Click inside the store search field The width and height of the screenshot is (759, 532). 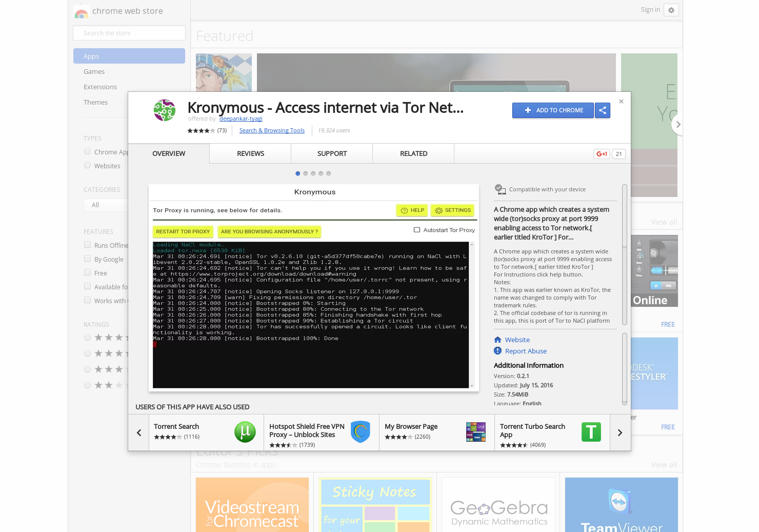point(129,33)
